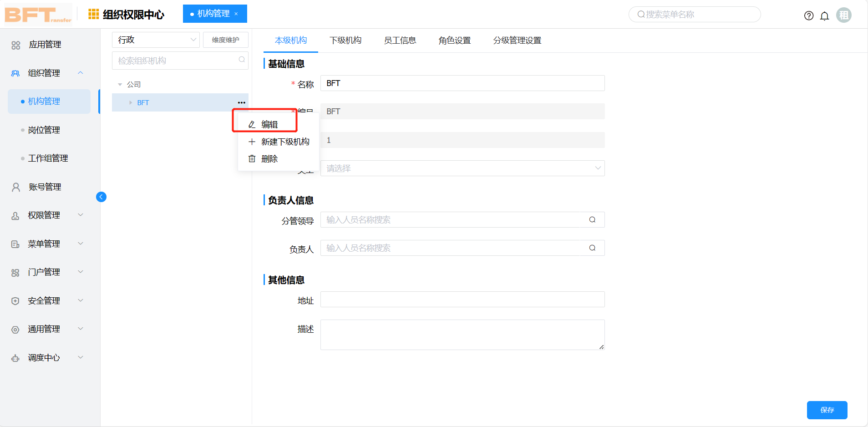Switch to the 下级机构 tab

(345, 41)
